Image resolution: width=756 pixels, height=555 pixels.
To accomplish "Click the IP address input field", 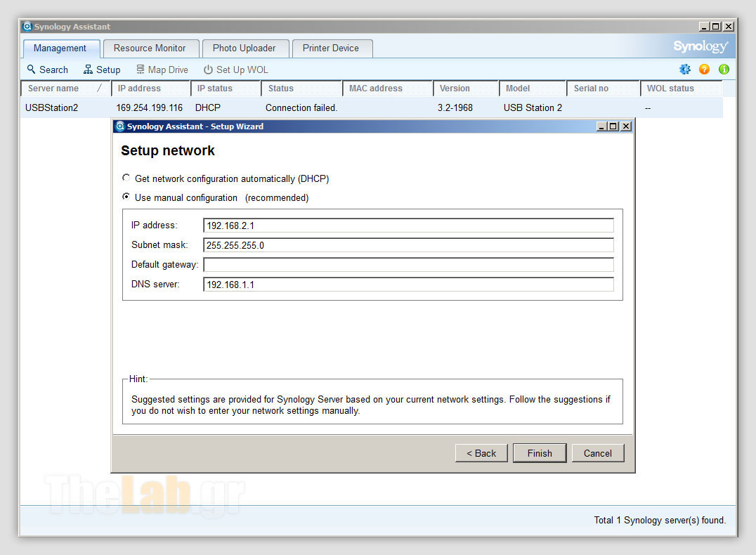I will (408, 226).
